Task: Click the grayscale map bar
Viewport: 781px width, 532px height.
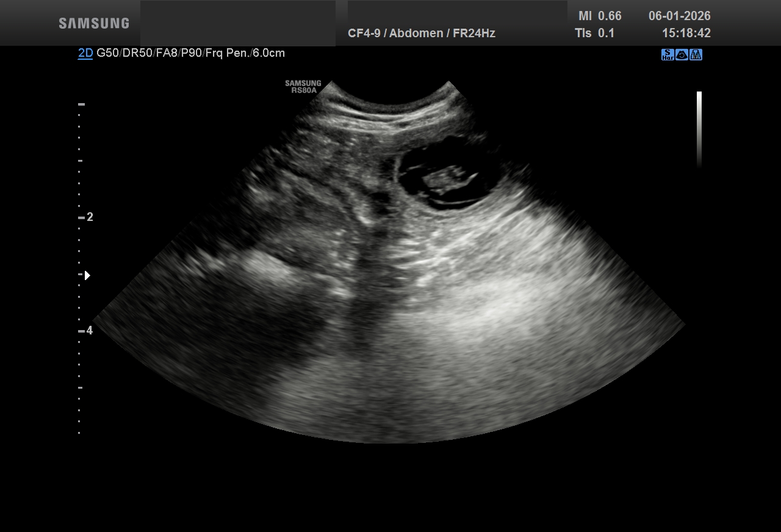Action: point(699,129)
